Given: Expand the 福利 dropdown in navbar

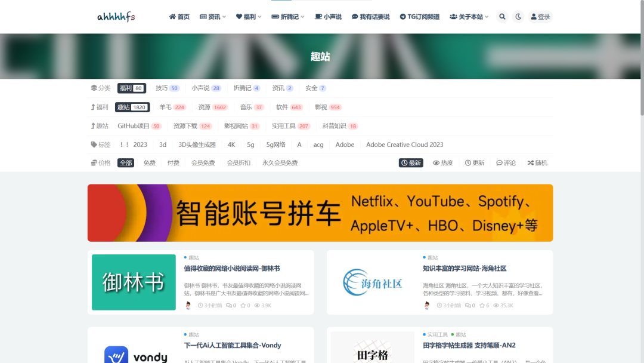Looking at the screenshot, I should tap(249, 17).
